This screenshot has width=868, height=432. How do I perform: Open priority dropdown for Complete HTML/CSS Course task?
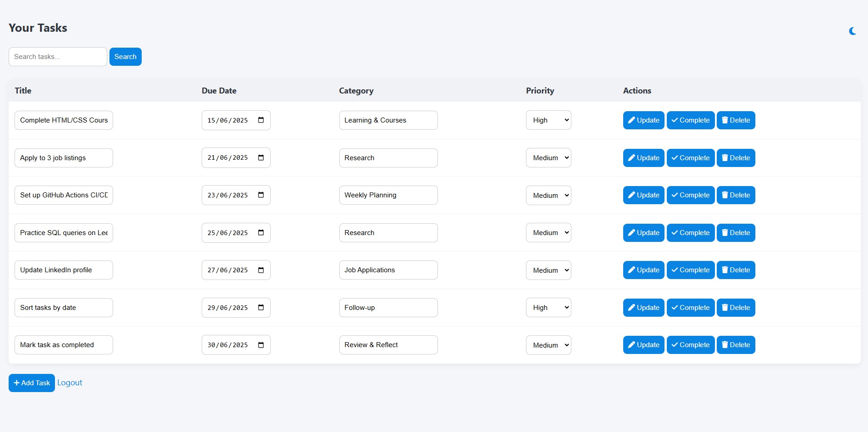548,120
